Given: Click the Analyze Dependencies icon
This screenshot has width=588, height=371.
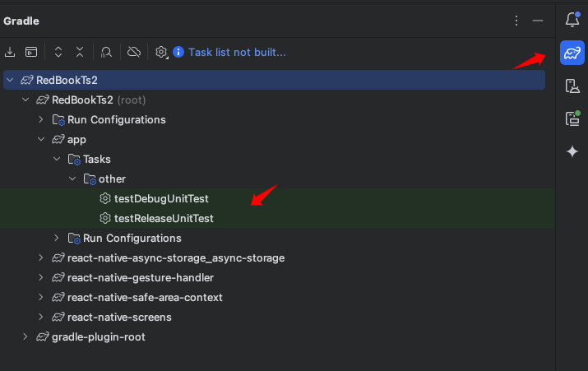Looking at the screenshot, I should point(107,52).
